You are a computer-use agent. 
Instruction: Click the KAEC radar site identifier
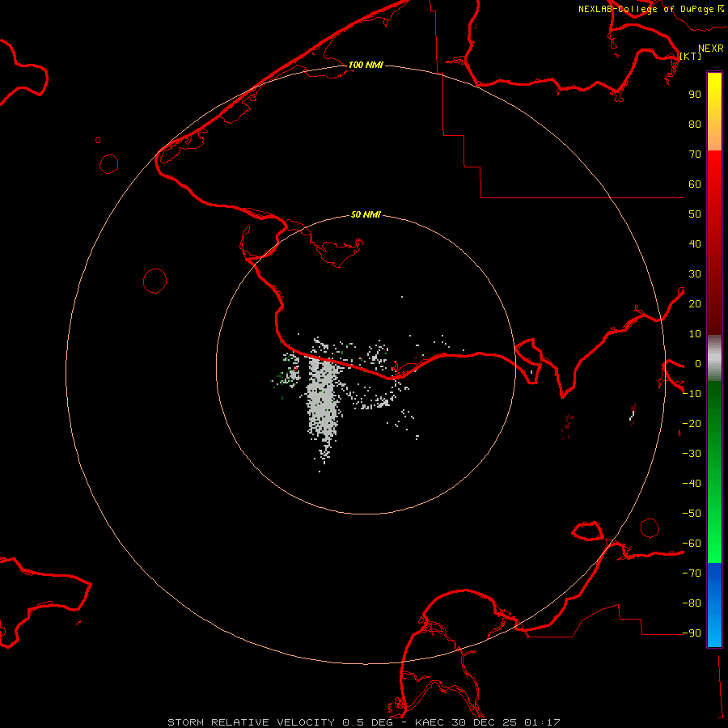click(x=431, y=722)
